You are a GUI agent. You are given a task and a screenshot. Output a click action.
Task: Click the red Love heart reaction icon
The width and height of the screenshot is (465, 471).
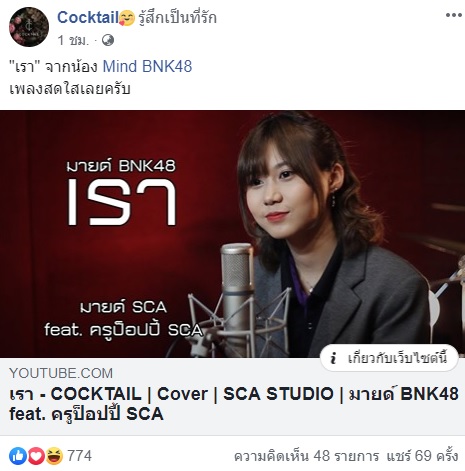tap(36, 456)
